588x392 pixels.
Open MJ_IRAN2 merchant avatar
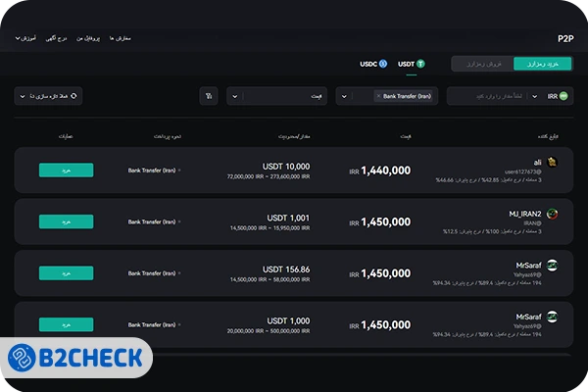pyautogui.click(x=552, y=214)
